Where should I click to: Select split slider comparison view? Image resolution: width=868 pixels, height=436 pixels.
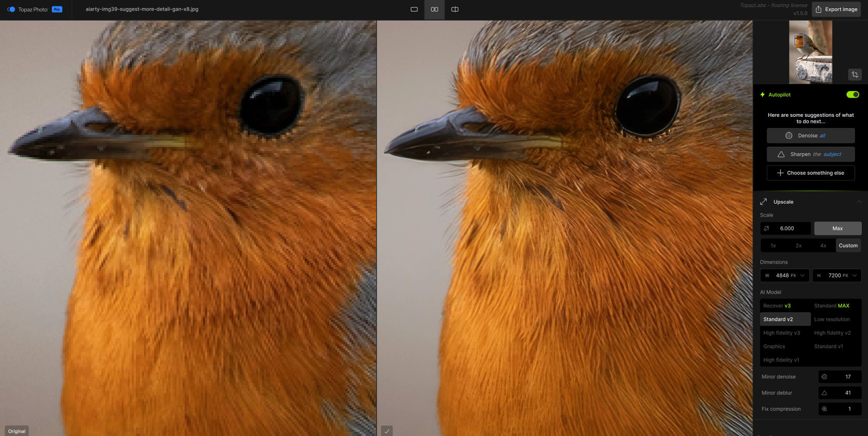[x=455, y=9]
